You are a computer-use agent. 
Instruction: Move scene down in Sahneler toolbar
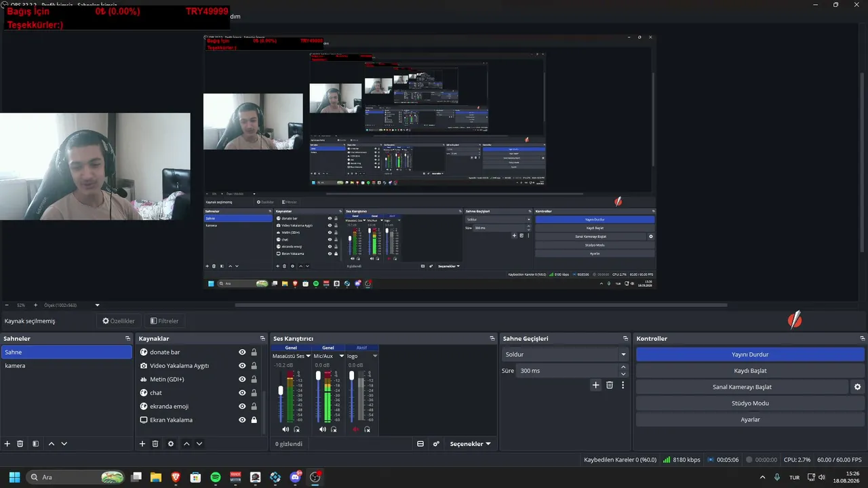[64, 444]
